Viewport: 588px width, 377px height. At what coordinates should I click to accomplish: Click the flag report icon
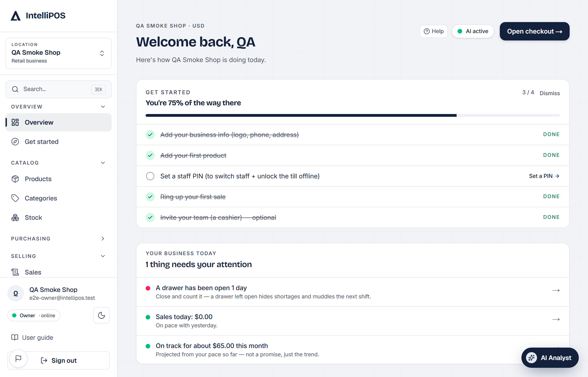pyautogui.click(x=18, y=359)
